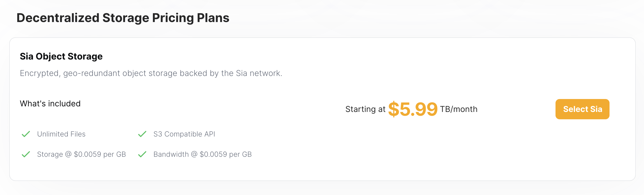
Task: Expand the What's included section
Action: 50,104
